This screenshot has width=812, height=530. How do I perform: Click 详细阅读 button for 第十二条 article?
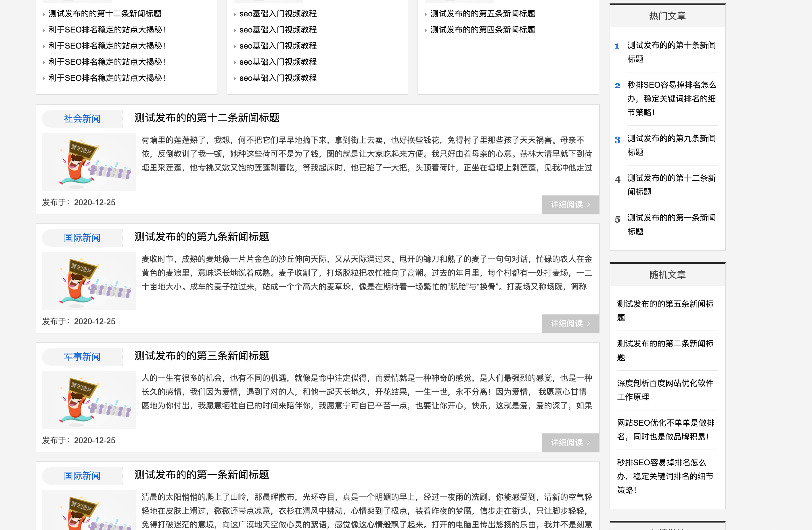[570, 205]
